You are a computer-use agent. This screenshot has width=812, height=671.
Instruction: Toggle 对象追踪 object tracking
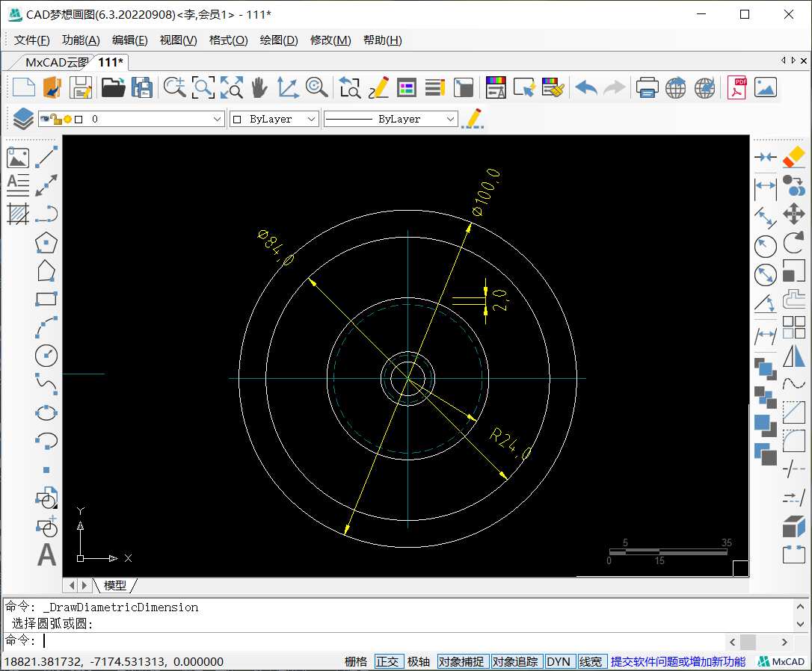515,662
